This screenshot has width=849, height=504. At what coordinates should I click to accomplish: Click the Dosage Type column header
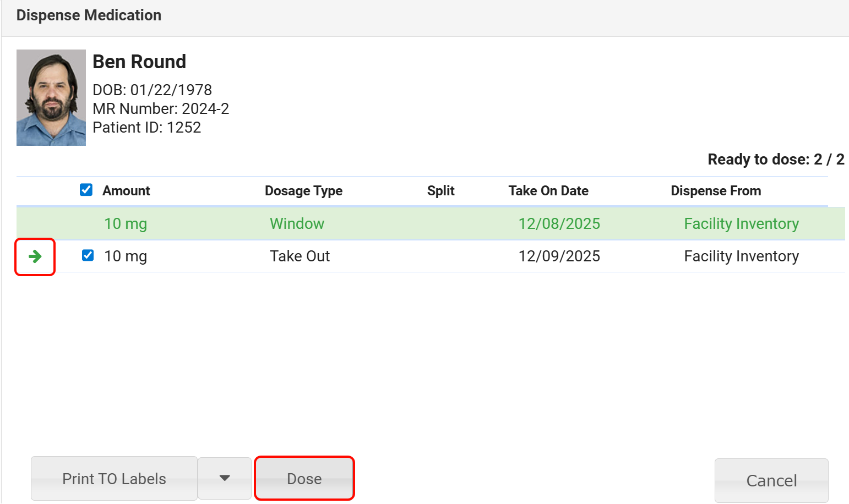coord(303,191)
